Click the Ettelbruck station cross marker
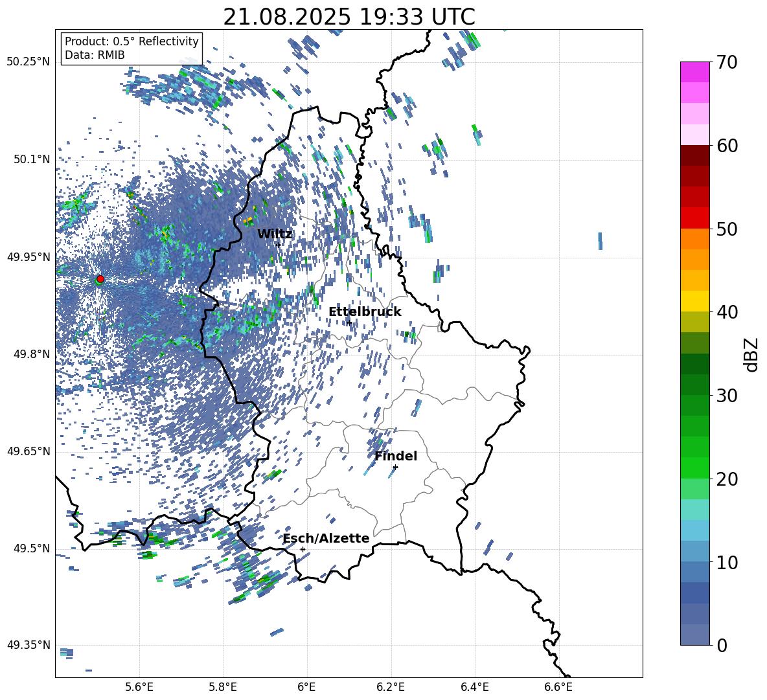 tap(349, 322)
